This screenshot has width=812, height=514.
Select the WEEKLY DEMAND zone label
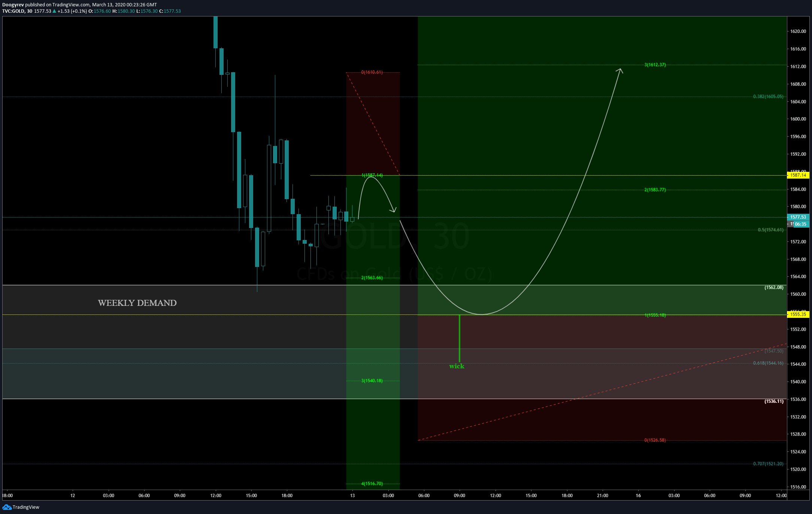point(137,303)
